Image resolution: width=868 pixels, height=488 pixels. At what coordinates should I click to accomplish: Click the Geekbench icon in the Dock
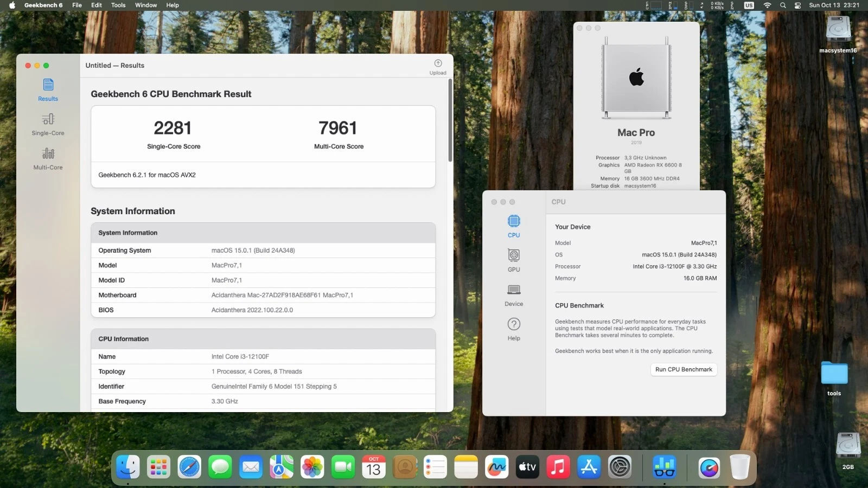point(665,466)
